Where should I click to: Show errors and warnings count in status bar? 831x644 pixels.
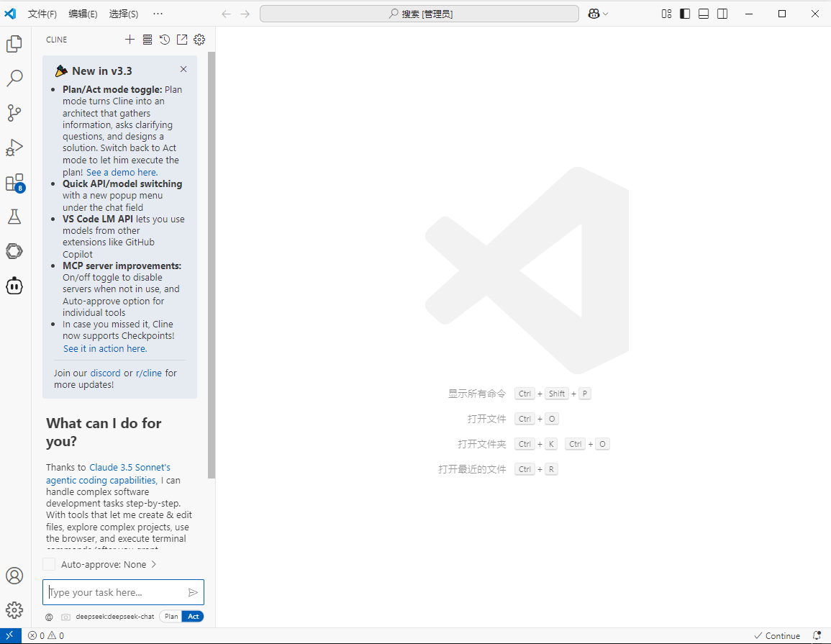pos(46,635)
